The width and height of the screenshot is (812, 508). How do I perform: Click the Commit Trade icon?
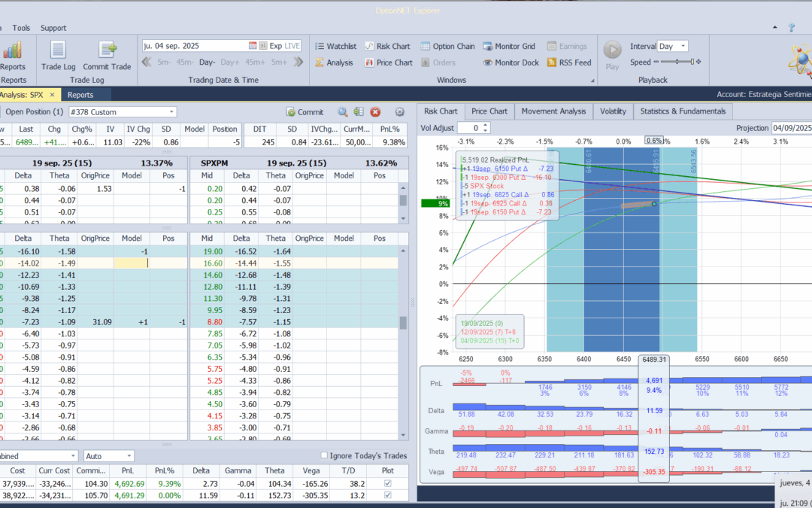tap(107, 54)
